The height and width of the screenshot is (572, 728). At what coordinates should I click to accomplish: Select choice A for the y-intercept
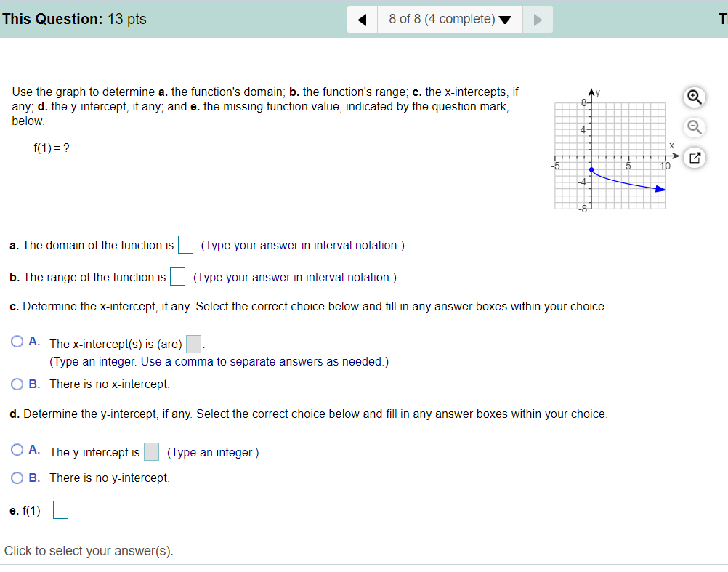(16, 449)
